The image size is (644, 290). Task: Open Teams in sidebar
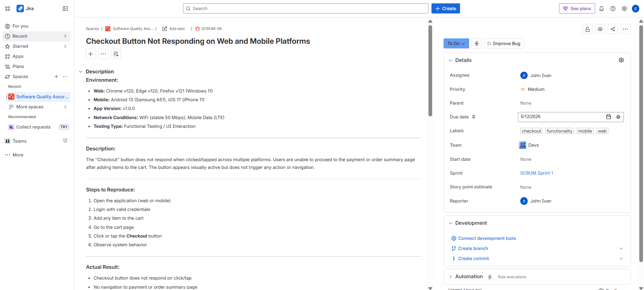coord(20,141)
